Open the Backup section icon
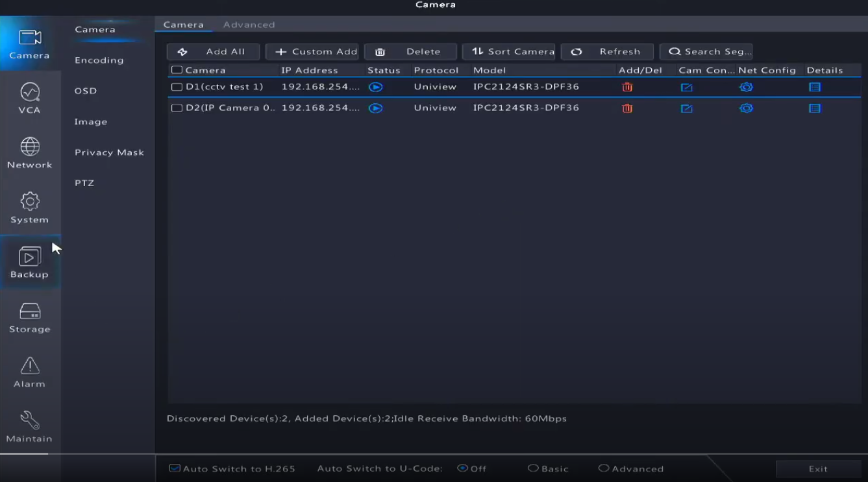This screenshot has height=482, width=868. coord(29,262)
